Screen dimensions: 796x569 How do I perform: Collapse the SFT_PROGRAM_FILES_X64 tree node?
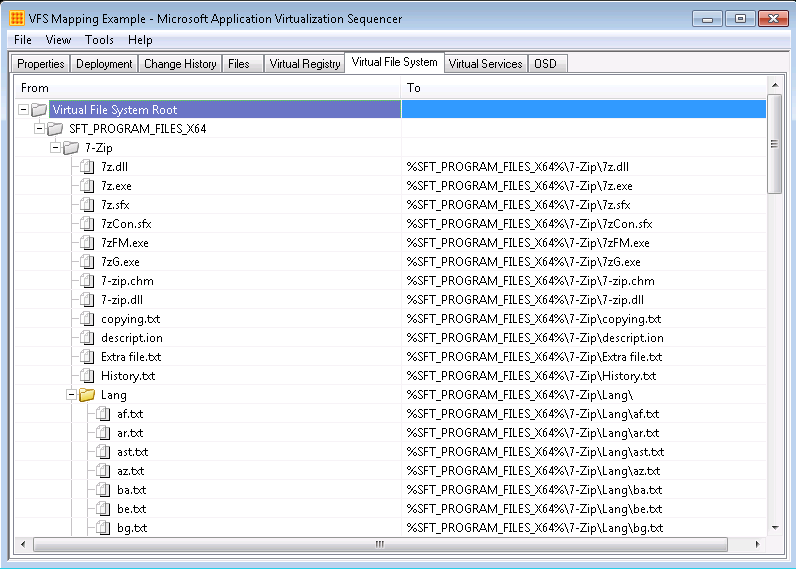click(x=39, y=129)
